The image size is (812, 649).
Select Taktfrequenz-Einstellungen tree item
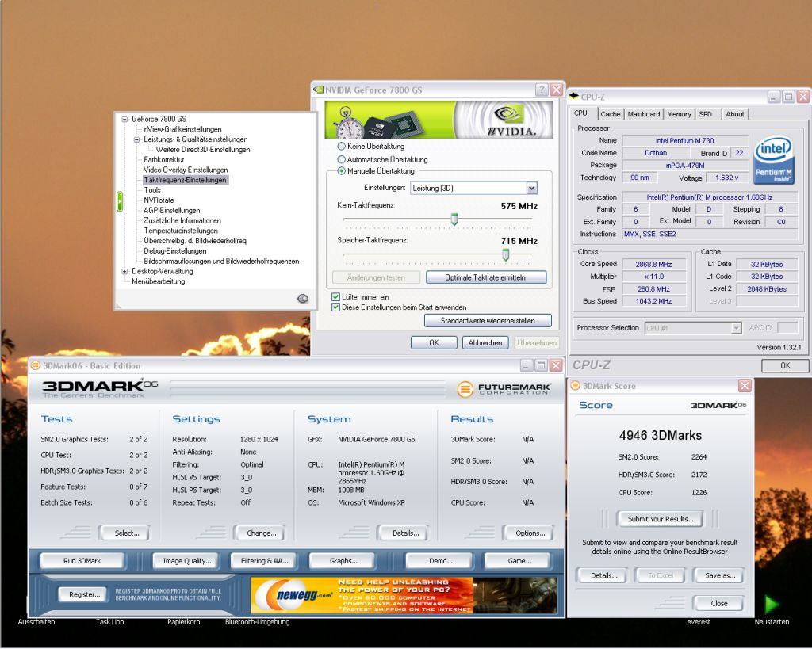tap(185, 180)
